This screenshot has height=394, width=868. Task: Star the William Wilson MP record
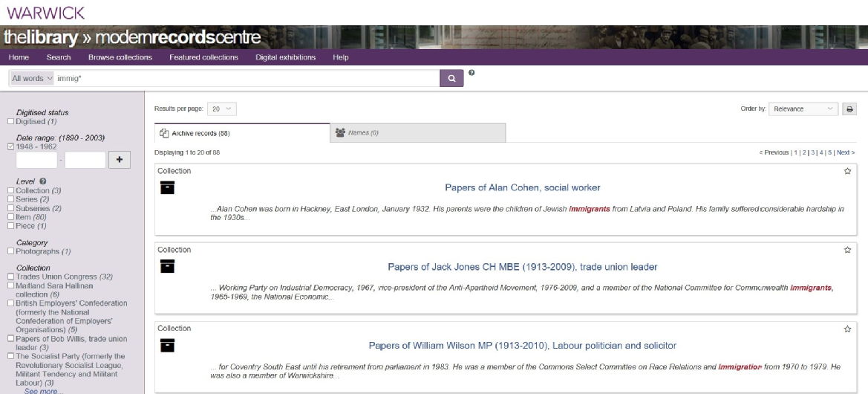coord(847,329)
